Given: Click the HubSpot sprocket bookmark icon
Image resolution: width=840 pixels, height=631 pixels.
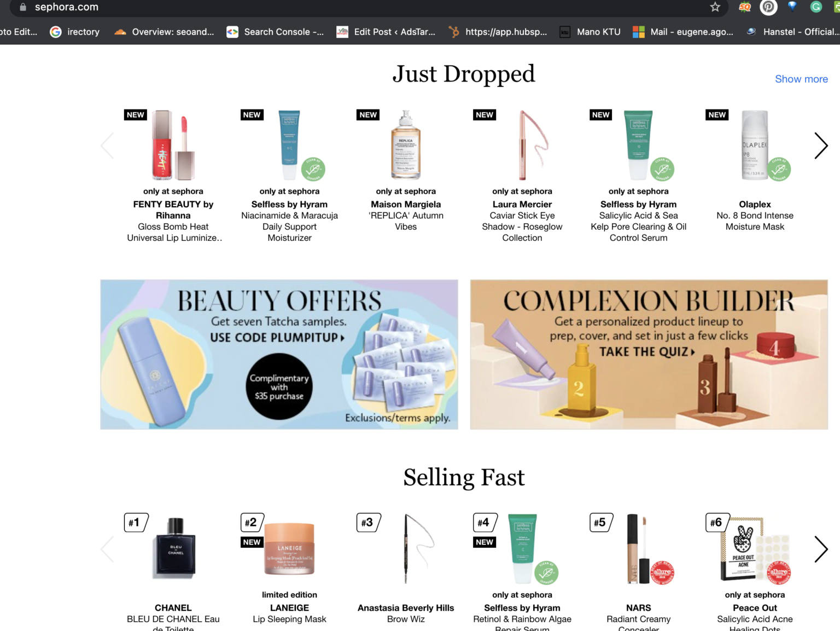Looking at the screenshot, I should 454,32.
